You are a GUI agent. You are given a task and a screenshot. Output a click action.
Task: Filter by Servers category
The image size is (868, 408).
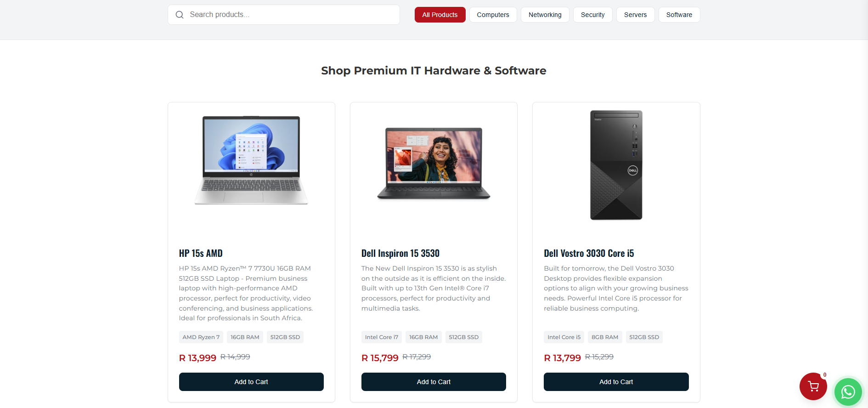coord(635,15)
